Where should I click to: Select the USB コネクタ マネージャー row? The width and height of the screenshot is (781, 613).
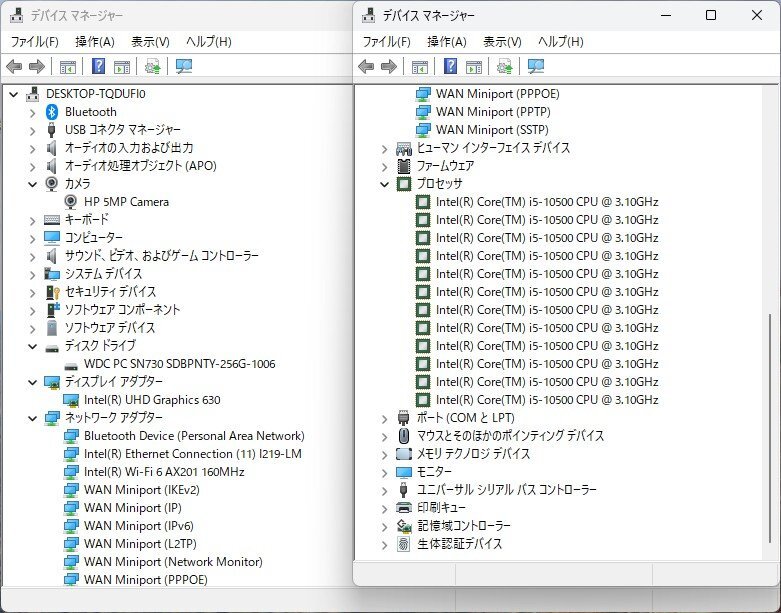point(123,130)
